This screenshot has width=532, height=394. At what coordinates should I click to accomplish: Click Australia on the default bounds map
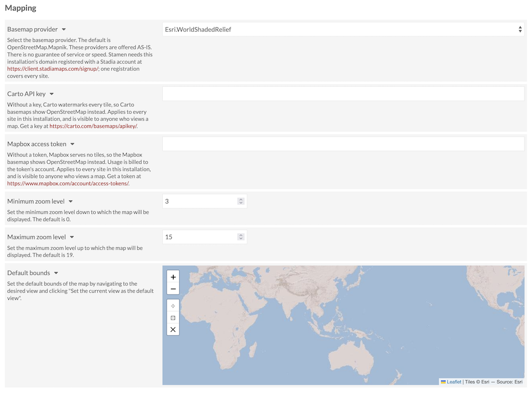point(351,358)
